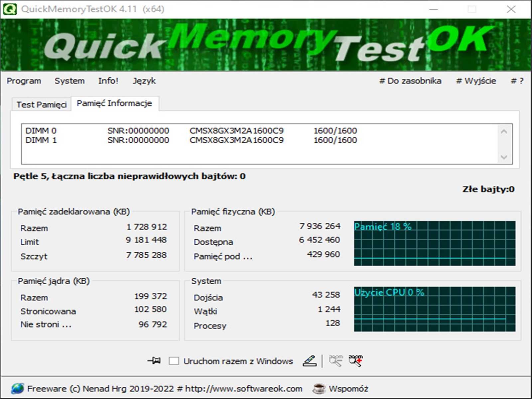The image size is (532, 399).
Task: Click the Dostępna value 6 452 460
Action: tap(319, 240)
